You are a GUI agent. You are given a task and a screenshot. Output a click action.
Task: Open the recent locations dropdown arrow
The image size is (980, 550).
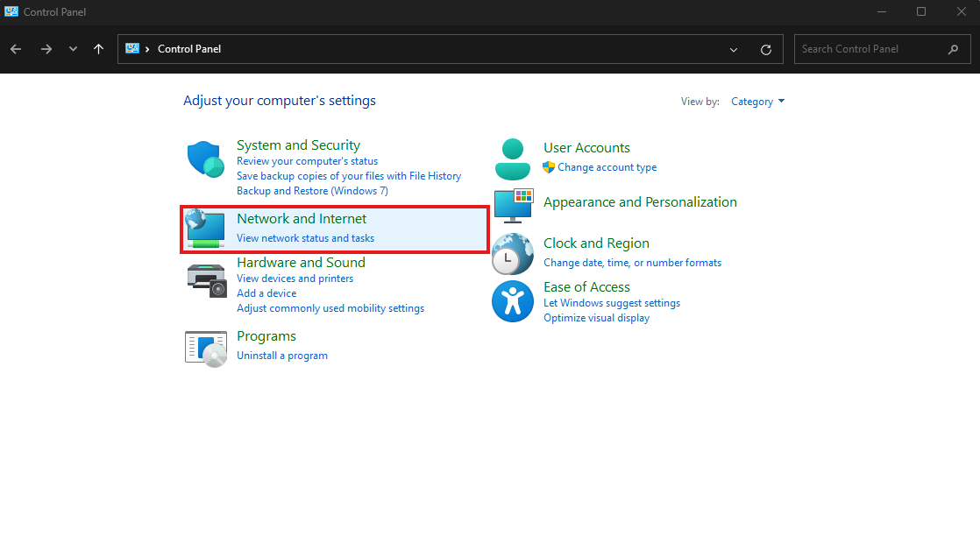click(73, 49)
